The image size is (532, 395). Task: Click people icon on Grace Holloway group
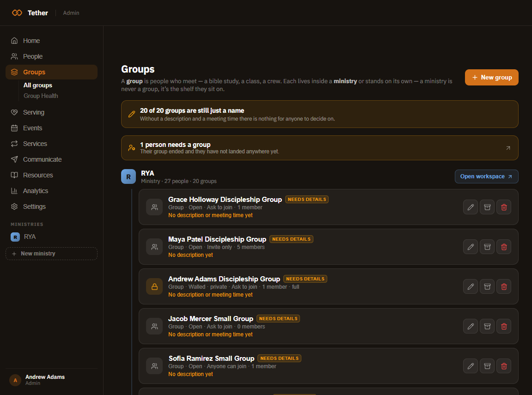(154, 207)
